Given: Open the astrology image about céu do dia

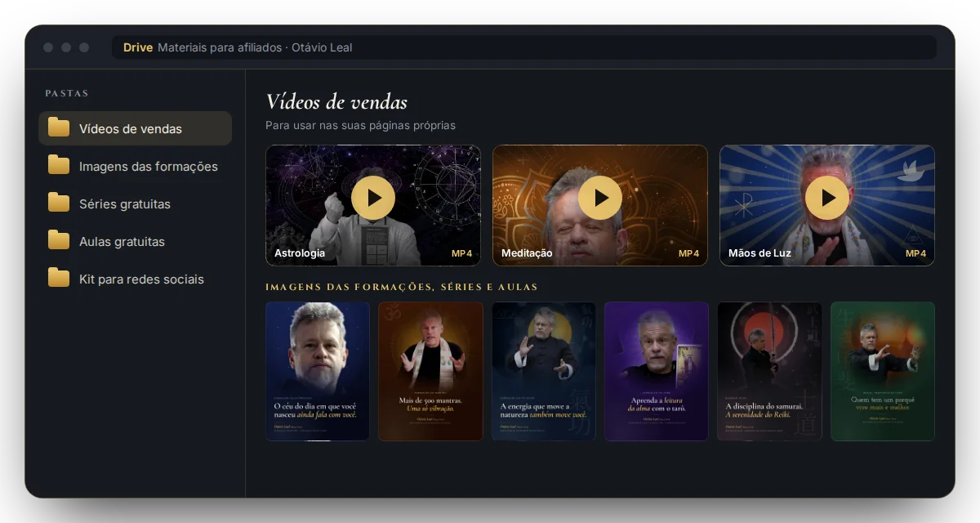Looking at the screenshot, I should pos(318,372).
